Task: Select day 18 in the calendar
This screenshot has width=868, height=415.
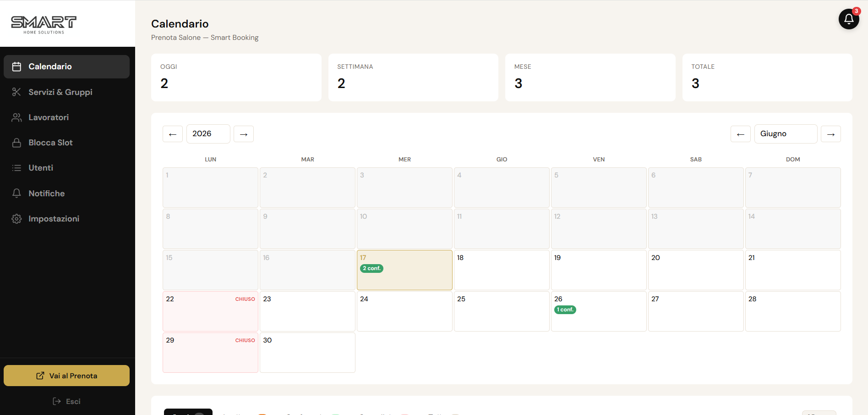Action: (502, 270)
